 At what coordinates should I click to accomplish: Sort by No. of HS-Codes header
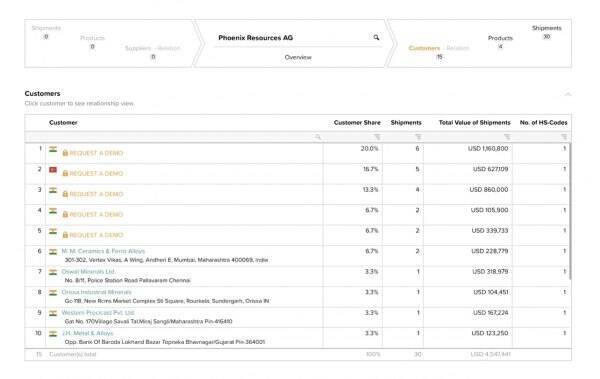[543, 123]
